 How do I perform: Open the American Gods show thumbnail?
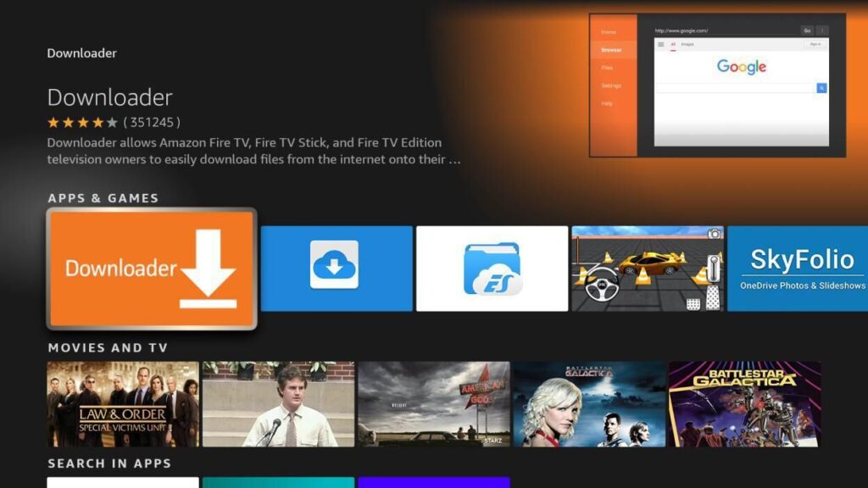(x=434, y=404)
